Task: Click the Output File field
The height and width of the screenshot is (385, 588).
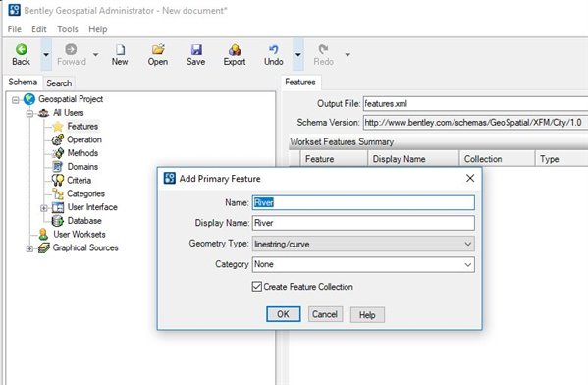Action: point(475,103)
